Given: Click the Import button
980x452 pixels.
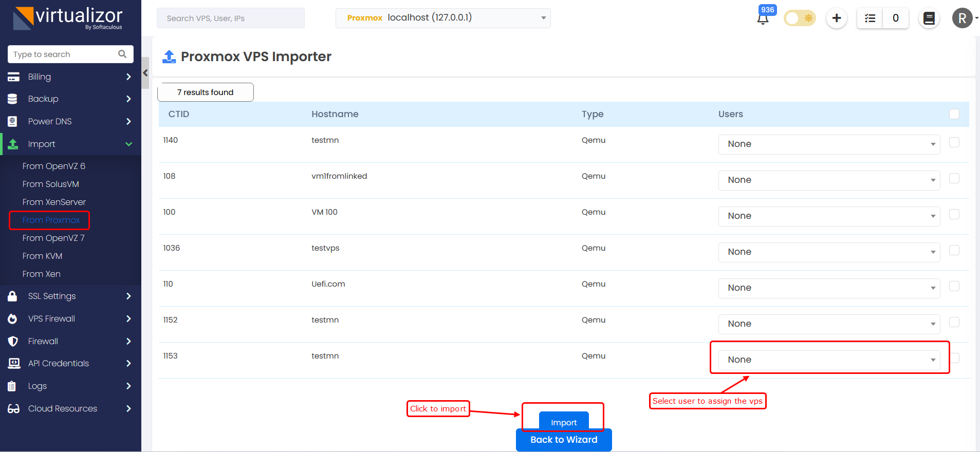Looking at the screenshot, I should pos(564,421).
